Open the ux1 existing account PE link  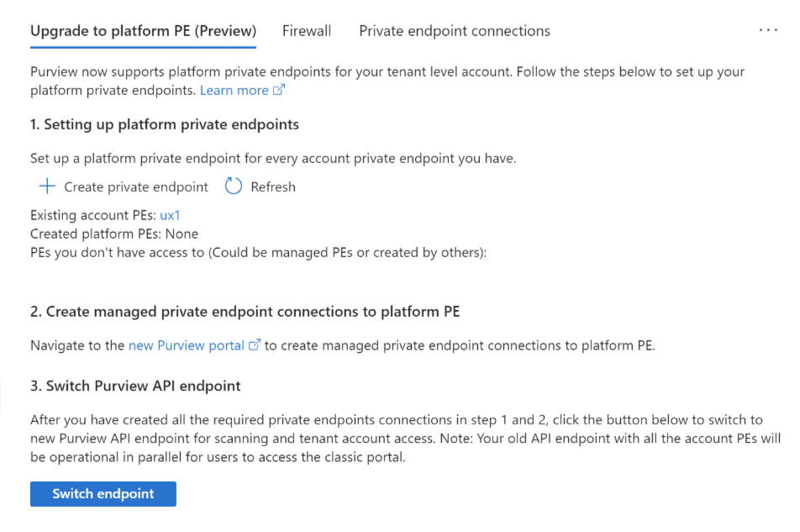pos(170,215)
